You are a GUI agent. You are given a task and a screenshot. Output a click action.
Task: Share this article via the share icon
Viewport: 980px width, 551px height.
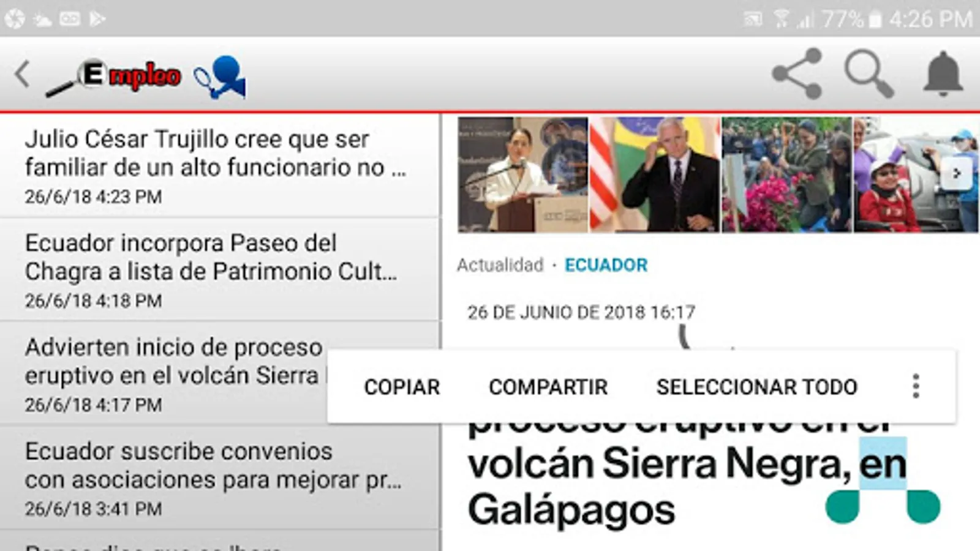(797, 74)
